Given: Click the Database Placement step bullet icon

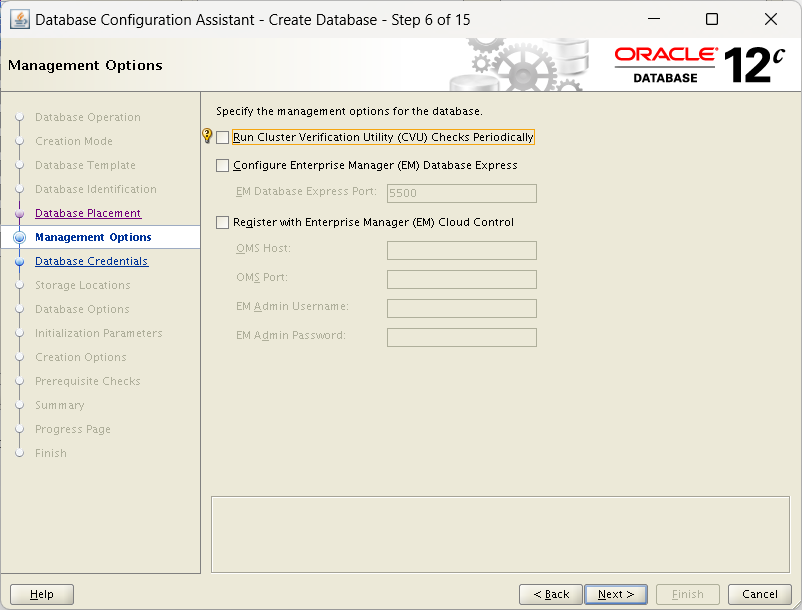Looking at the screenshot, I should pos(19,214).
